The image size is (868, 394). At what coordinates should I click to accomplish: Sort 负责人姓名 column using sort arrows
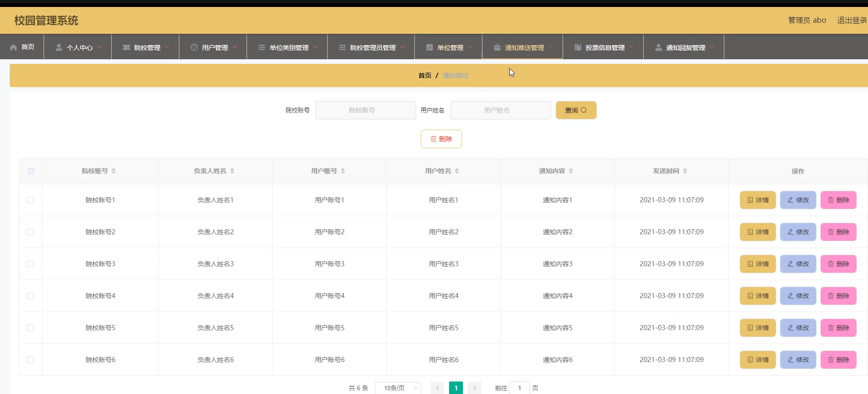[232, 171]
